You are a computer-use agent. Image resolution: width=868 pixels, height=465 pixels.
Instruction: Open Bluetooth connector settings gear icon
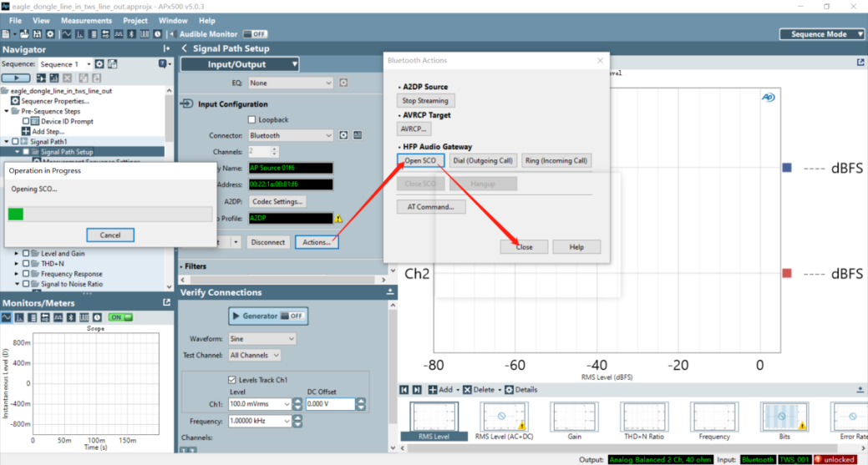[343, 135]
